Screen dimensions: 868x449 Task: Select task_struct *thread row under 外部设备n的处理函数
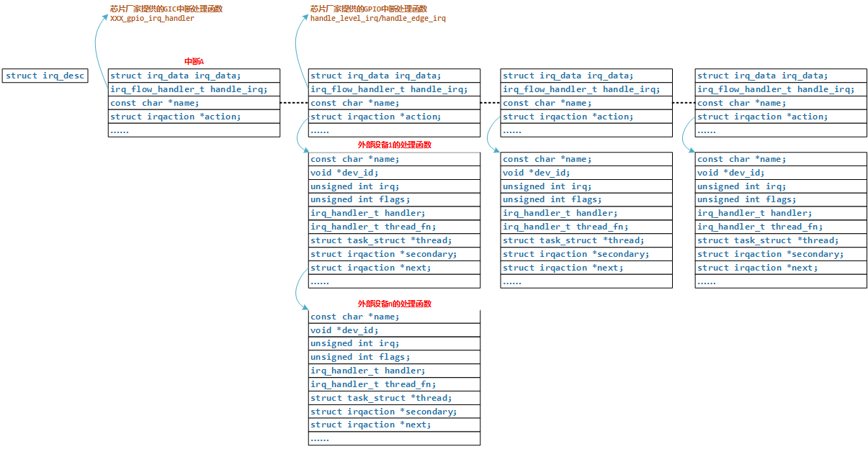pos(394,398)
